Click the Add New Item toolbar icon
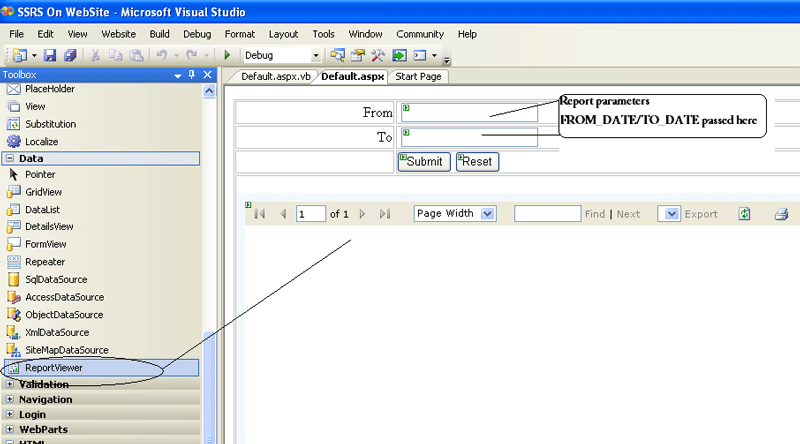 tap(20, 55)
